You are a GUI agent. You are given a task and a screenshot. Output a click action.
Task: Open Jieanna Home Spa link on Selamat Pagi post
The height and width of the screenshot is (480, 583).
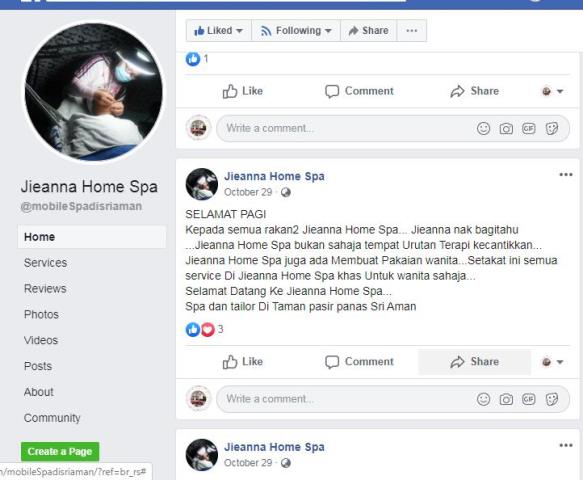pyautogui.click(x=274, y=176)
